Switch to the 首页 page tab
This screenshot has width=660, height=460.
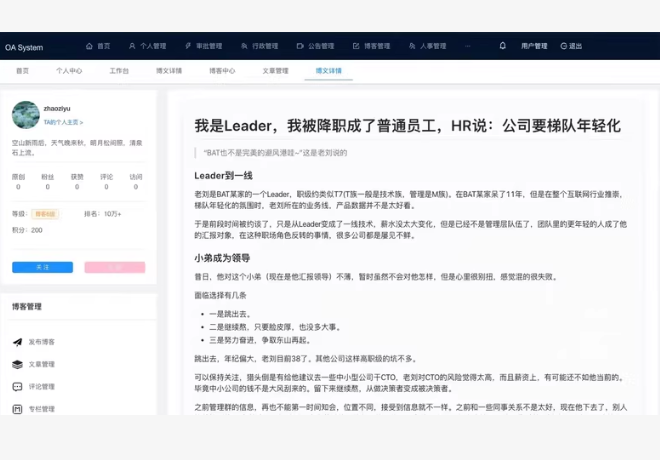click(22, 71)
